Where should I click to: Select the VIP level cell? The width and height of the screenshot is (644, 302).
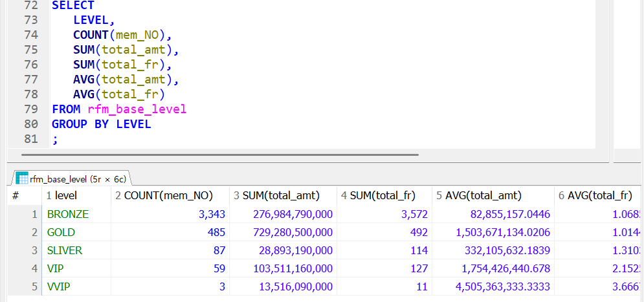point(76,268)
